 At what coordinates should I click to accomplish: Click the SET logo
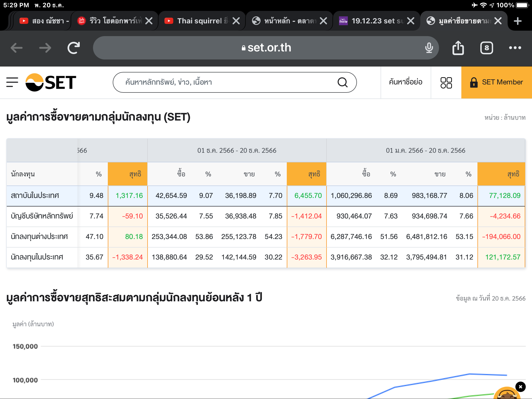click(x=51, y=82)
